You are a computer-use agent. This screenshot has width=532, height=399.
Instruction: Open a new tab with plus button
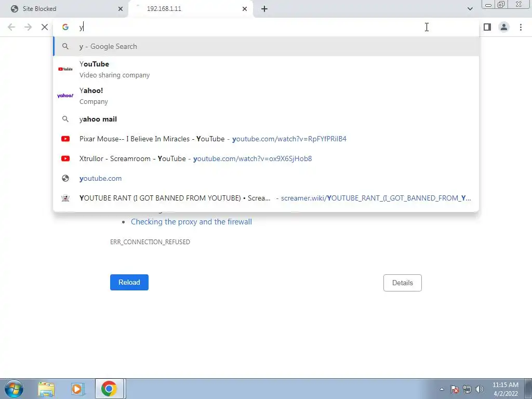[x=264, y=9]
